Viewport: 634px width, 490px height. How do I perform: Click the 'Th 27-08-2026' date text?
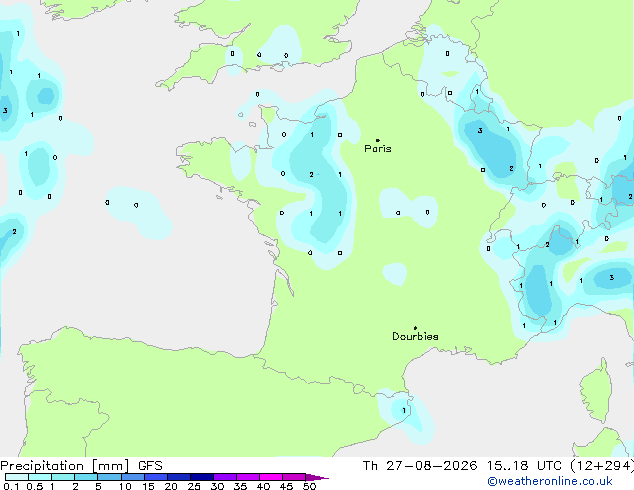coord(420,466)
